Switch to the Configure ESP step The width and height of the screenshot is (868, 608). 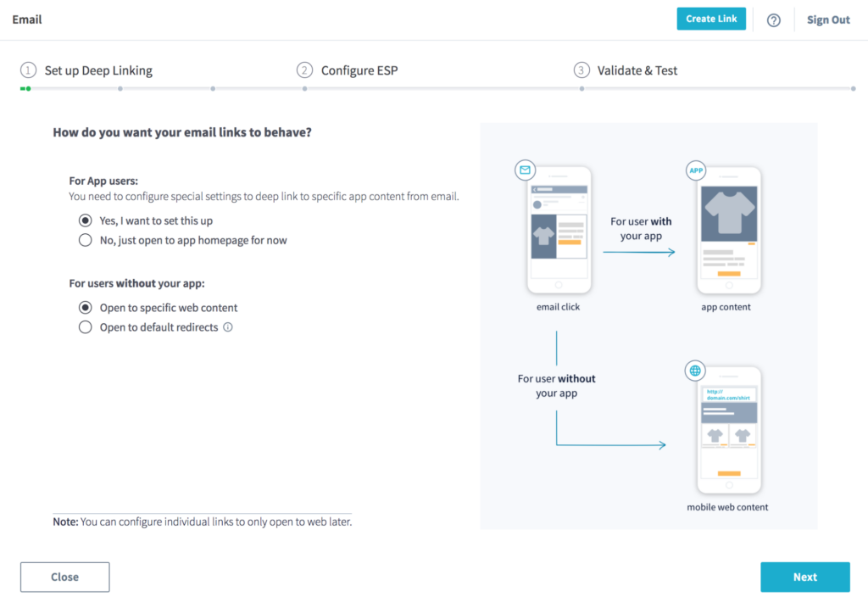point(359,70)
